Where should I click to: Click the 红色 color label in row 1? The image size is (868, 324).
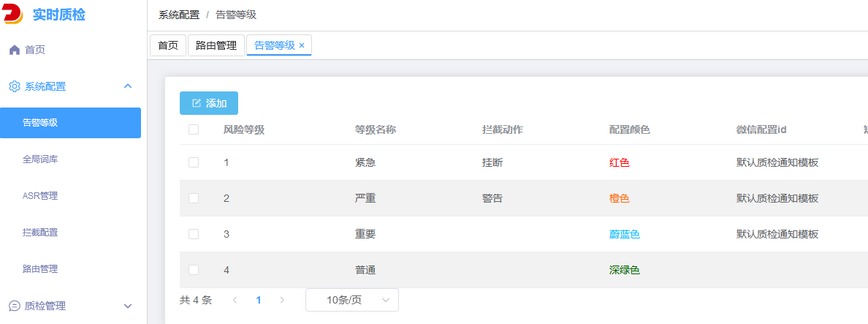(x=619, y=162)
